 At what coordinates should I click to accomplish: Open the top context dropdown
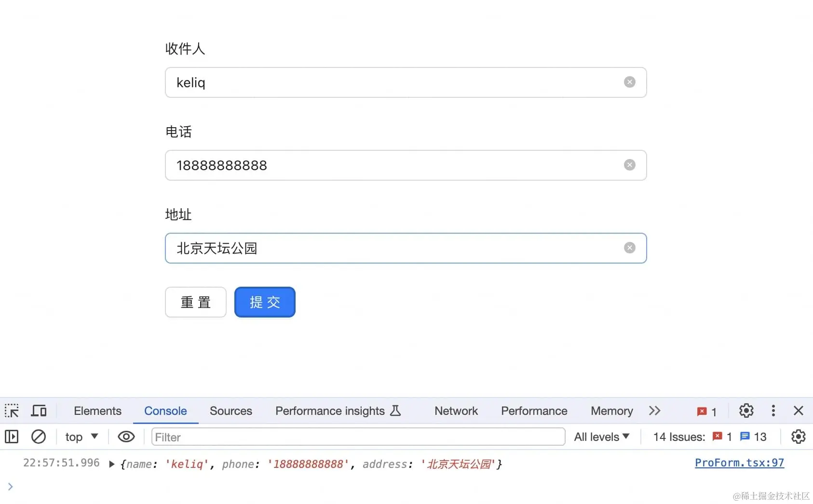81,437
